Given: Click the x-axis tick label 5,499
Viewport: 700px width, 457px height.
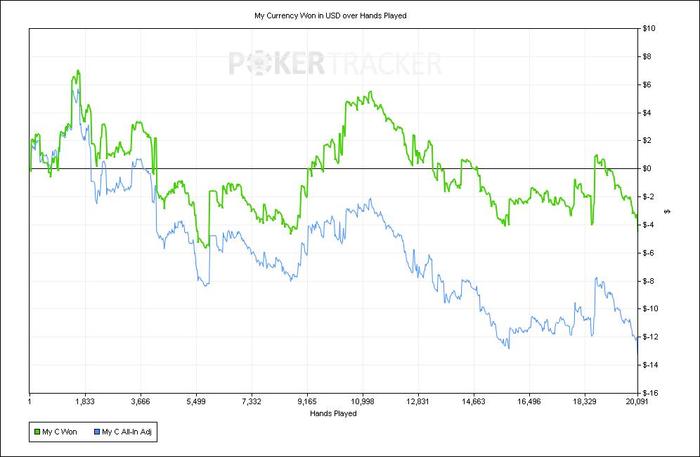Looking at the screenshot, I should pyautogui.click(x=196, y=402).
